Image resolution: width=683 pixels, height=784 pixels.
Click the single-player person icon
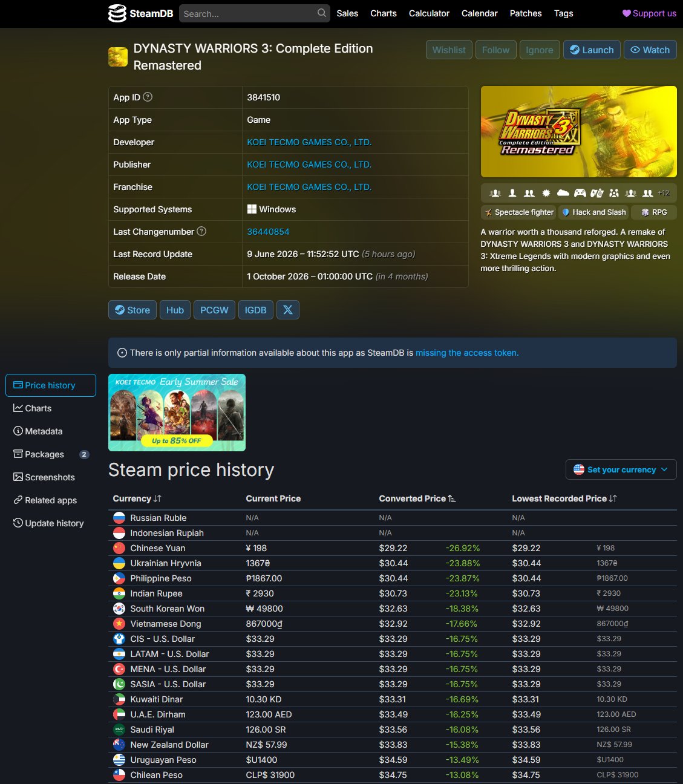512,193
